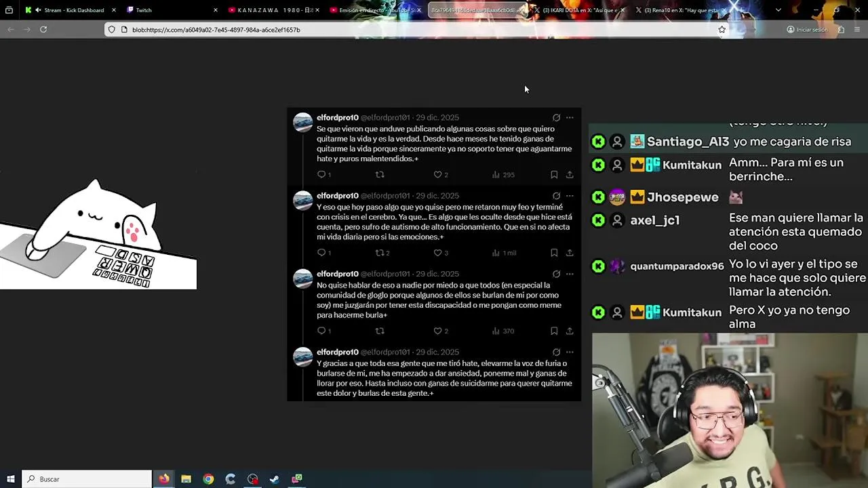Viewport: 868px width, 488px height.
Task: Open Firefox from the taskbar
Action: click(x=164, y=479)
